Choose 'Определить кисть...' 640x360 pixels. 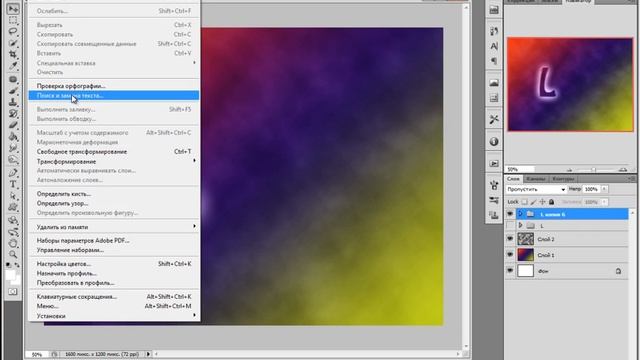point(114,194)
